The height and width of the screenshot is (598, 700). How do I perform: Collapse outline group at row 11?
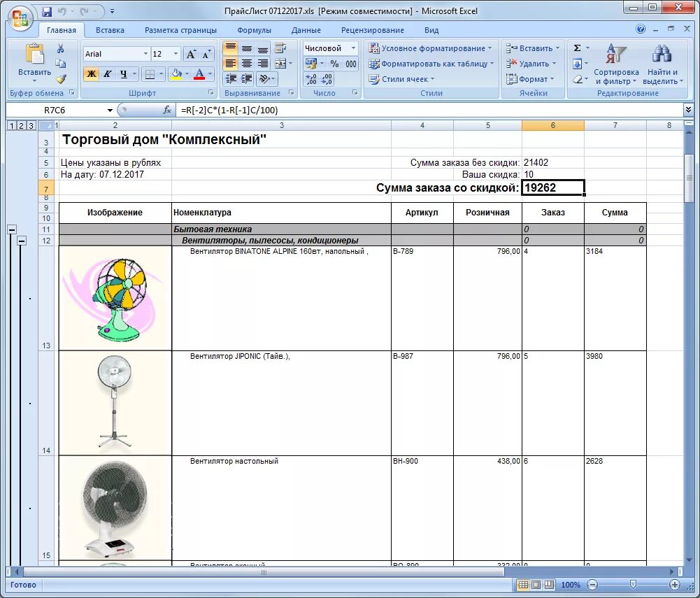[x=12, y=229]
